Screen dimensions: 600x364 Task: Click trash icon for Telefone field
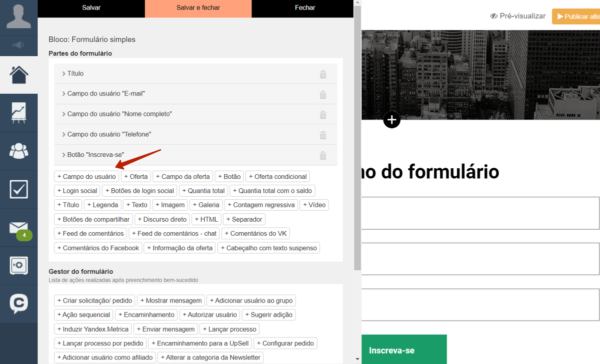tap(323, 135)
